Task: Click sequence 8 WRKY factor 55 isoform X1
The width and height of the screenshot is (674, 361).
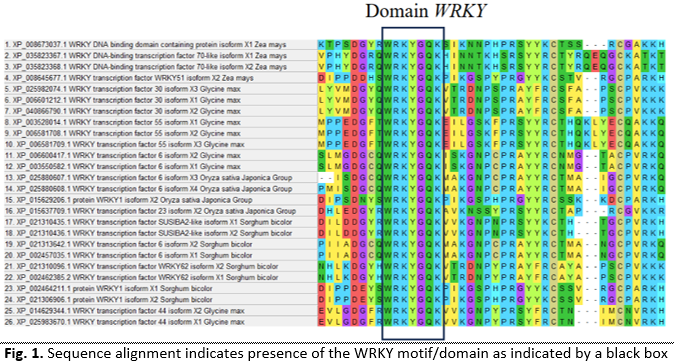Action: pyautogui.click(x=123, y=122)
